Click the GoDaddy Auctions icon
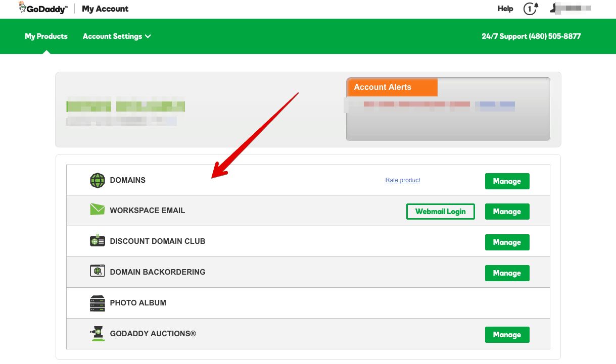The width and height of the screenshot is (616, 364). [98, 334]
